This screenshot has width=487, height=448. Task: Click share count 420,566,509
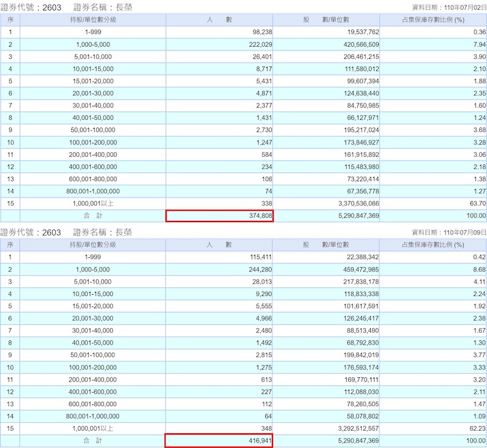point(361,44)
